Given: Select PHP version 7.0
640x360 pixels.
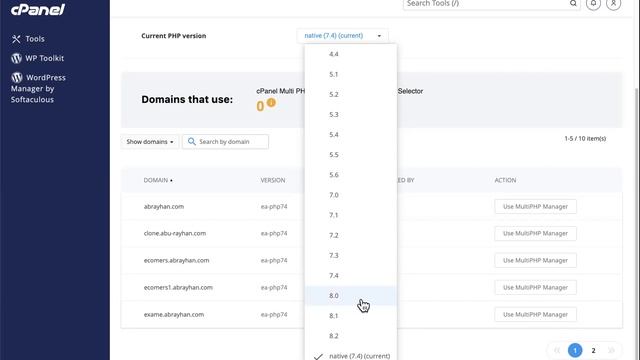Looking at the screenshot, I should pos(351,195).
